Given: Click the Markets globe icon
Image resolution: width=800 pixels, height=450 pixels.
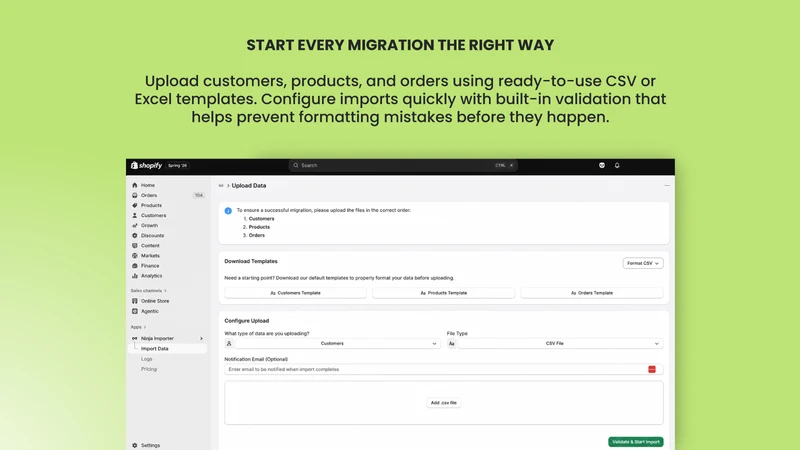Looking at the screenshot, I should [135, 256].
